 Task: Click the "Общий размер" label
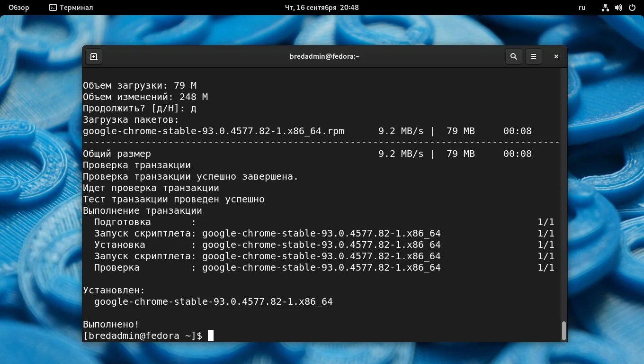[x=117, y=154]
